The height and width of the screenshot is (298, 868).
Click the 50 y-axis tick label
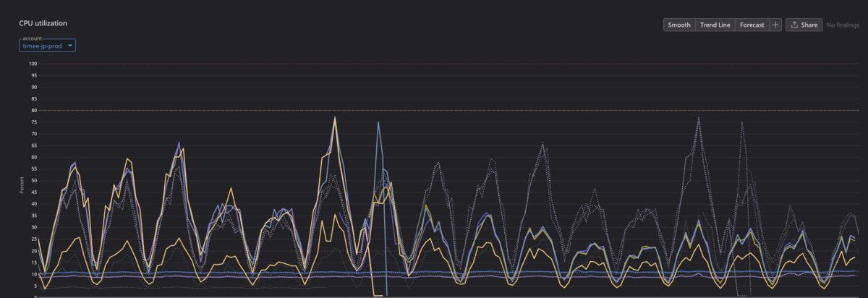tap(33, 181)
